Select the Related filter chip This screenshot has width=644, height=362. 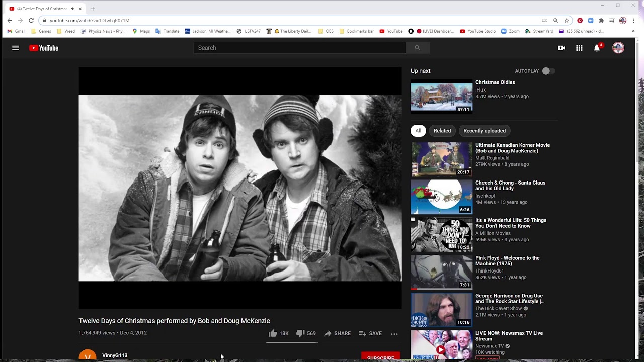[442, 131]
